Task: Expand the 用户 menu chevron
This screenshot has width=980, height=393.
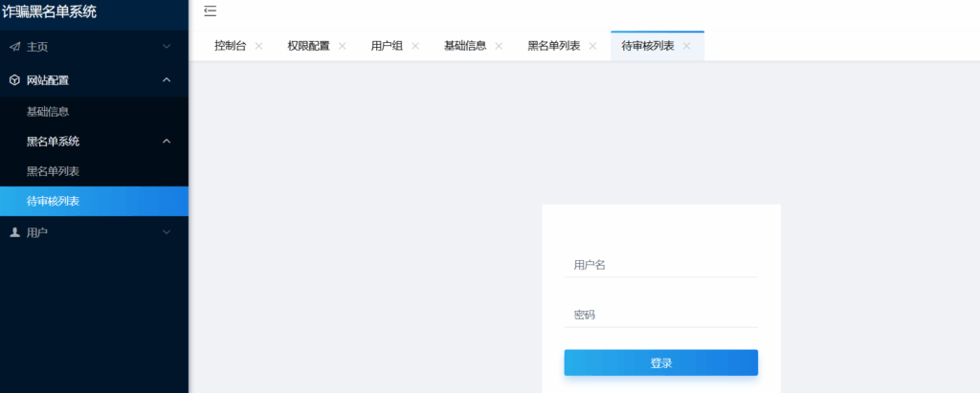Action: [x=167, y=232]
